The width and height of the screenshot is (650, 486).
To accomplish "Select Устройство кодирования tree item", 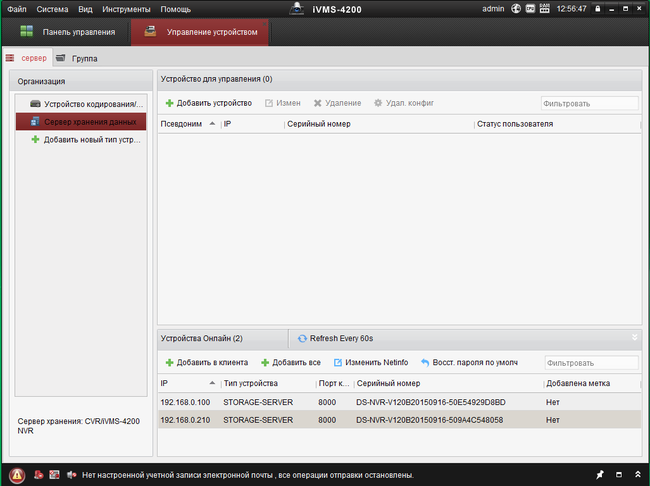I will point(81,104).
